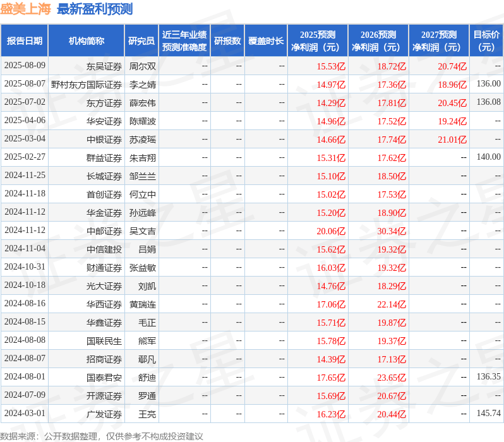Viewport: 504px width, 442px height.
Task: Click the 15.53亿 profit value
Action: (x=331, y=66)
